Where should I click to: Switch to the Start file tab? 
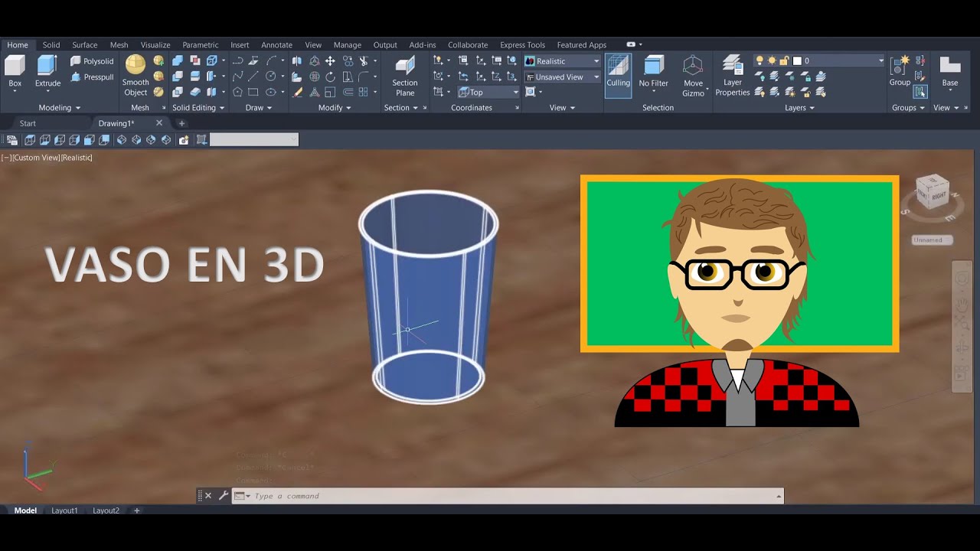tap(28, 123)
